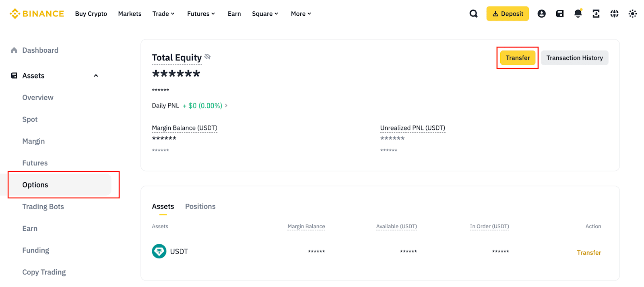The width and height of the screenshot is (644, 287).
Task: Select Options in the sidebar
Action: click(x=35, y=185)
